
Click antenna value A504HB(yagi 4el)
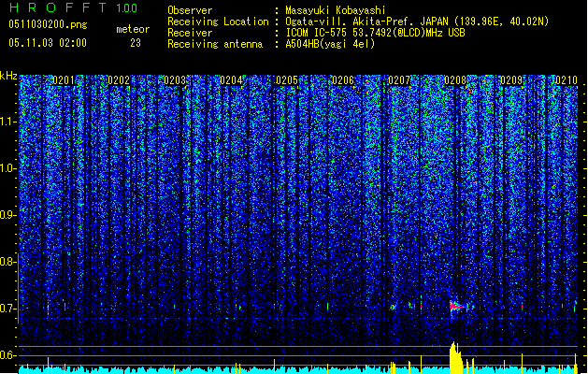[330, 44]
